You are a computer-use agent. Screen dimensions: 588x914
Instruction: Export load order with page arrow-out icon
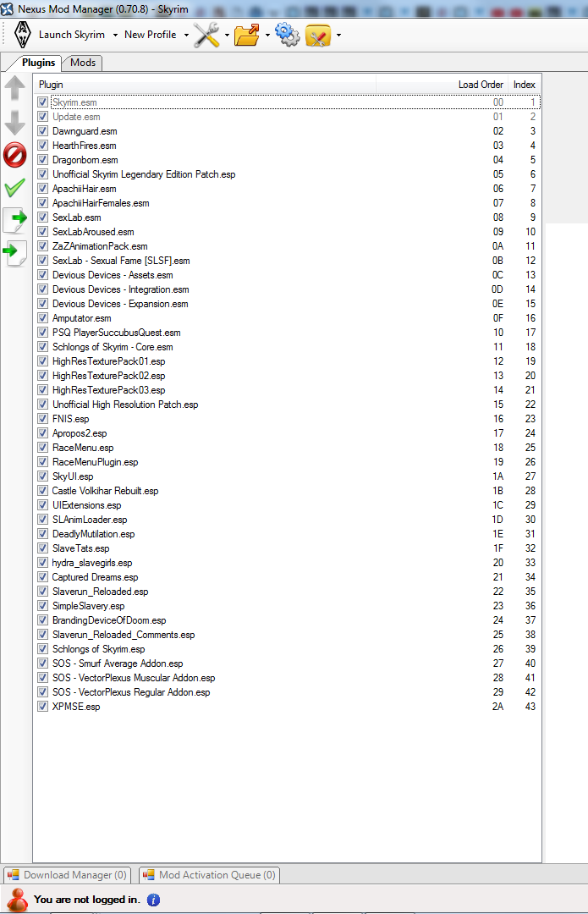coord(14,220)
